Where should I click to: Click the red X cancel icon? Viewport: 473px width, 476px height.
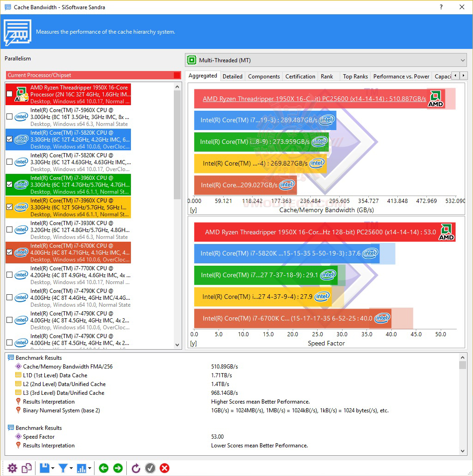pyautogui.click(x=165, y=468)
